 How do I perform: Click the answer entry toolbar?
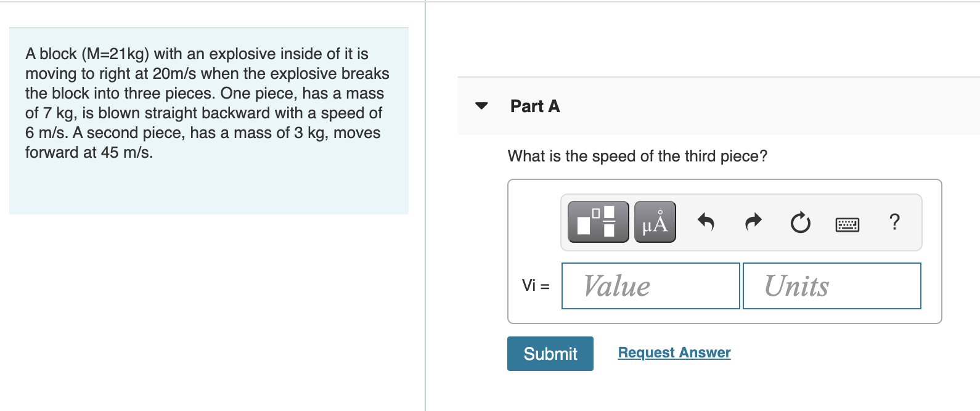pos(740,222)
